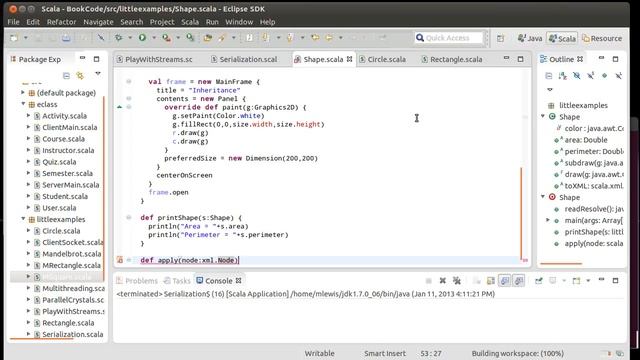Open the Refactor menu
Screen dimensions: 640x360
point(61,22)
